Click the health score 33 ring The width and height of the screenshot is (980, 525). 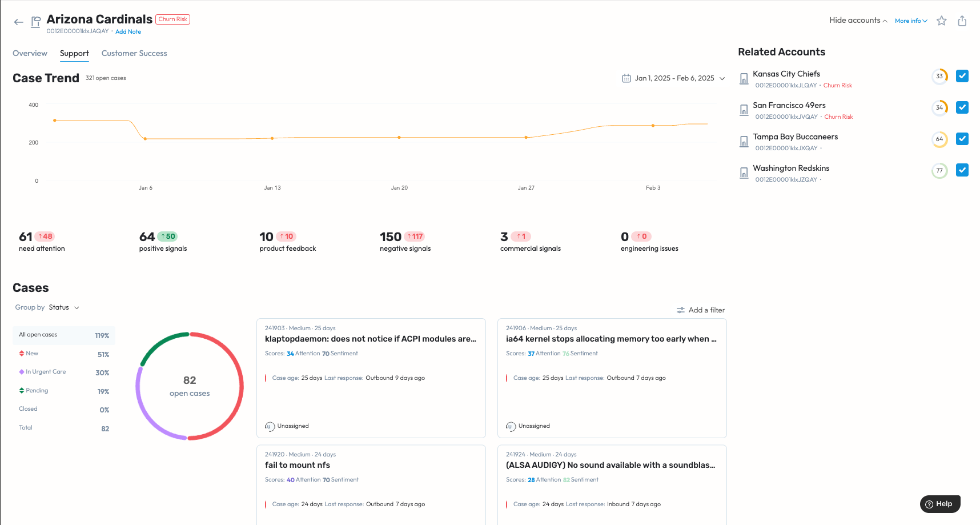pos(939,76)
